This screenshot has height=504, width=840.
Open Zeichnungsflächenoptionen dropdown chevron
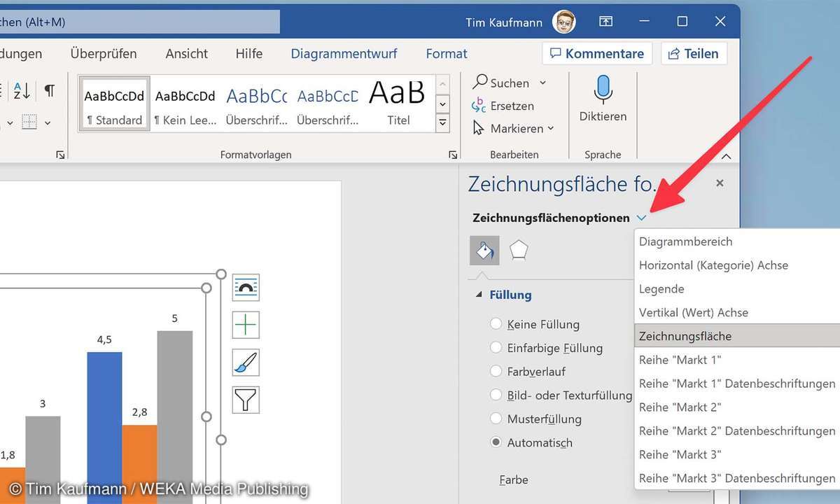coord(642,218)
